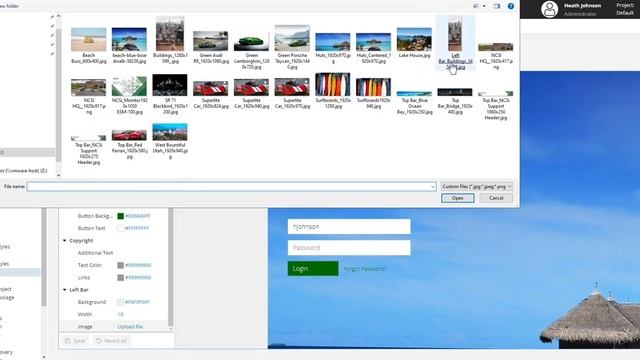Select the Top Bar_Blue Ocean Bay file

pyautogui.click(x=414, y=102)
